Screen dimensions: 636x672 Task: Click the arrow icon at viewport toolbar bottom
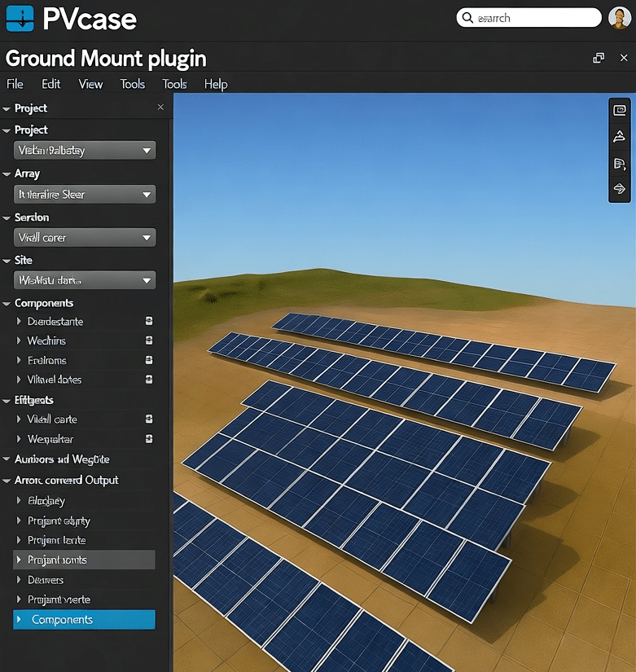click(x=619, y=189)
